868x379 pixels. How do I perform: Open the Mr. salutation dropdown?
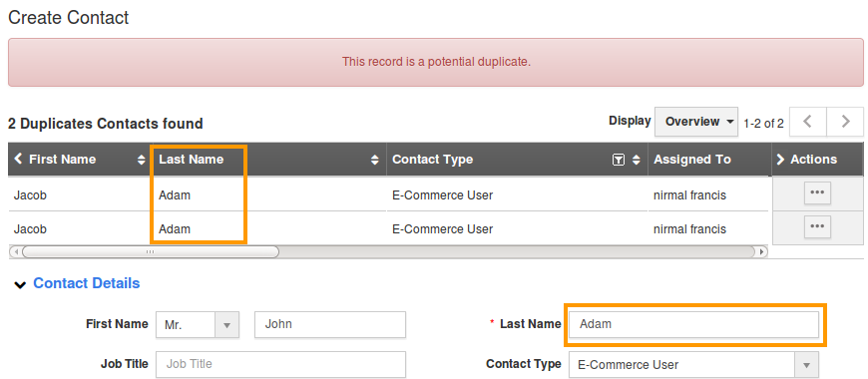[x=198, y=325]
